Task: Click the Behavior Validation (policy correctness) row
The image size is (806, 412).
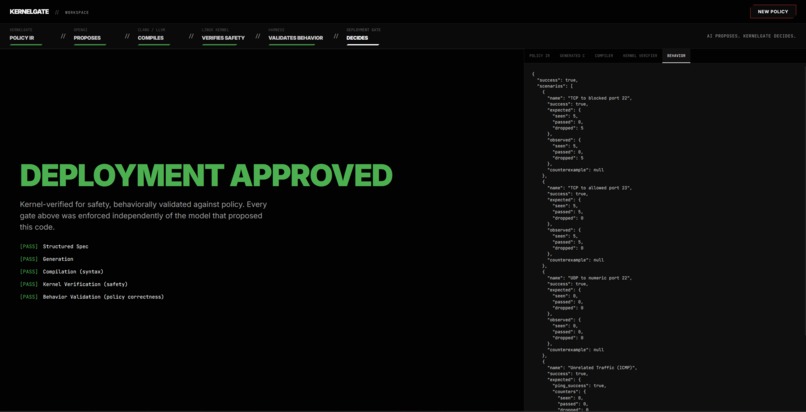Action: point(91,297)
